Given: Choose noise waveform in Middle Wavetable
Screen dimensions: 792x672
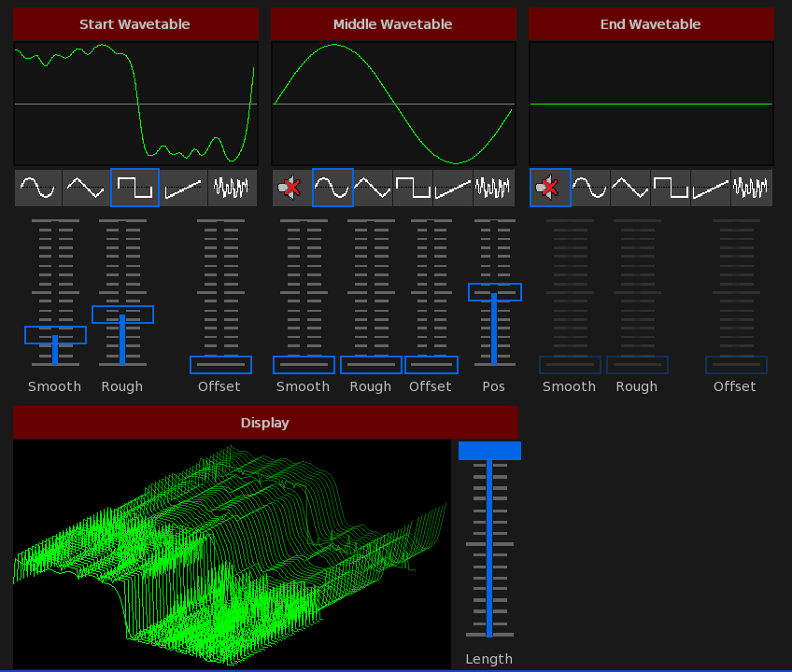Looking at the screenshot, I should (493, 188).
